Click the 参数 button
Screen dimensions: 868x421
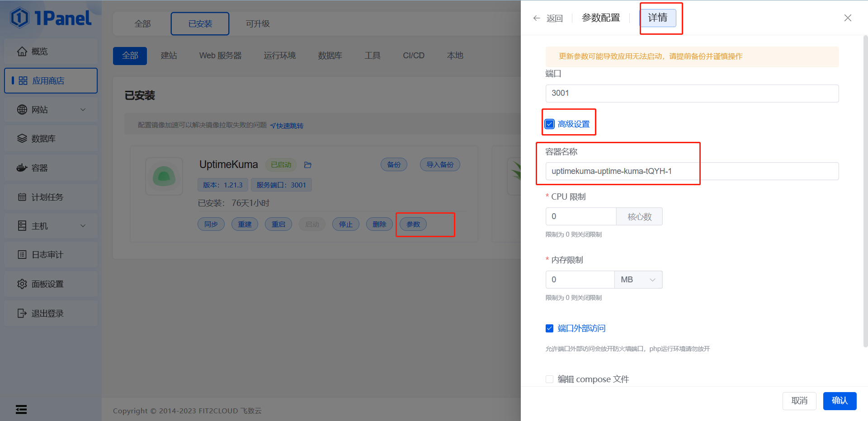click(x=413, y=225)
